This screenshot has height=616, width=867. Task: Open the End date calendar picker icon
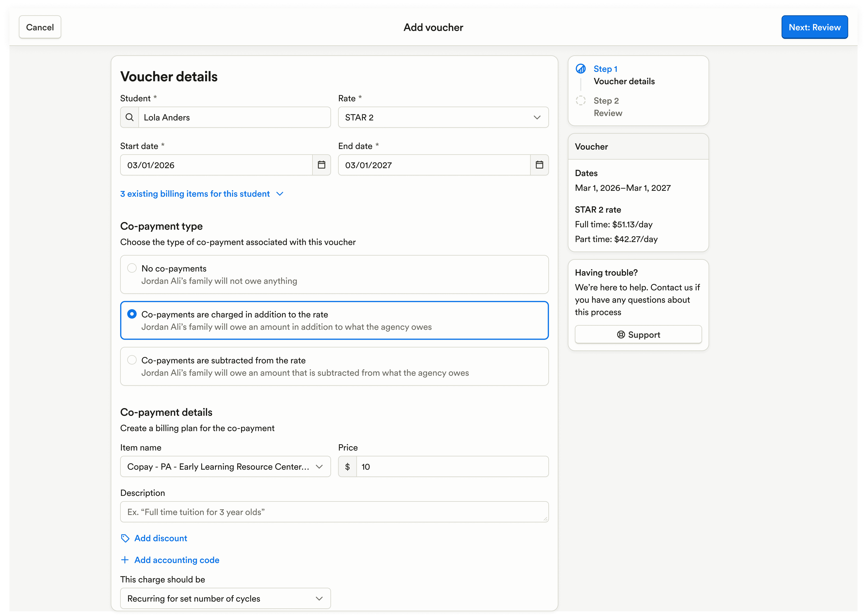539,165
